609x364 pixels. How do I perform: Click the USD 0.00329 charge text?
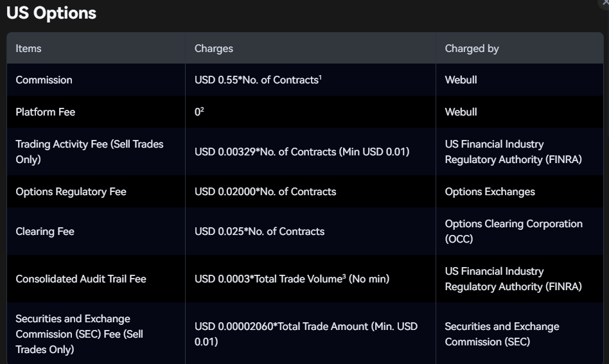(302, 152)
